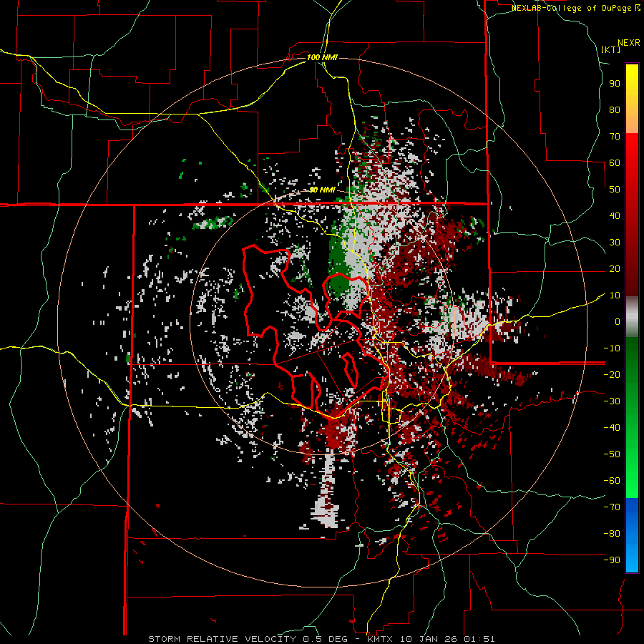644x644 pixels.
Task: Click the [KT] units label
Action: (610, 49)
